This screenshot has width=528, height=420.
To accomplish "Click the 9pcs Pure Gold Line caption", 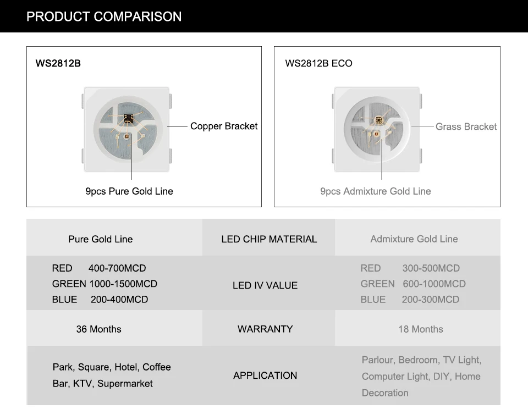I will click(129, 191).
